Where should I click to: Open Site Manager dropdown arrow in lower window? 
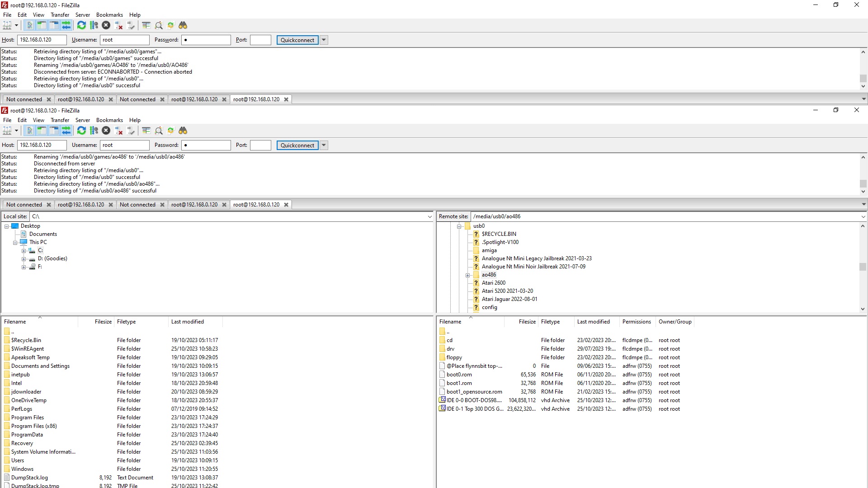16,131
